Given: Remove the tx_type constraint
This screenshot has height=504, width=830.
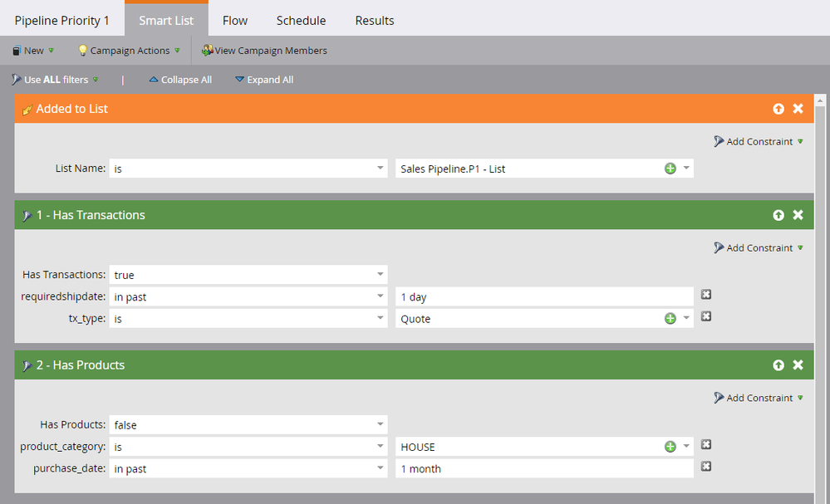Looking at the screenshot, I should pos(706,316).
